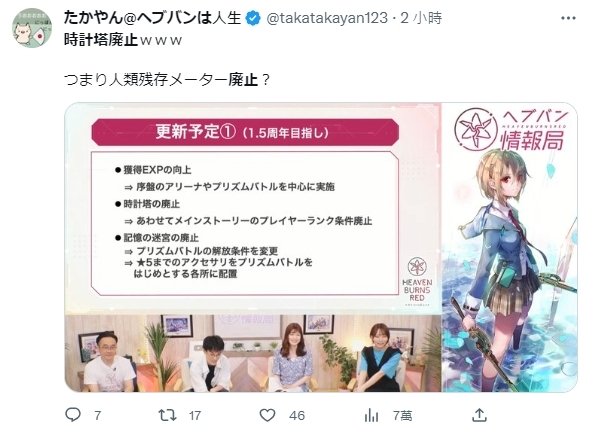The height and width of the screenshot is (432, 591).
Task: Click the retweet arrows icon
Action: [167, 415]
